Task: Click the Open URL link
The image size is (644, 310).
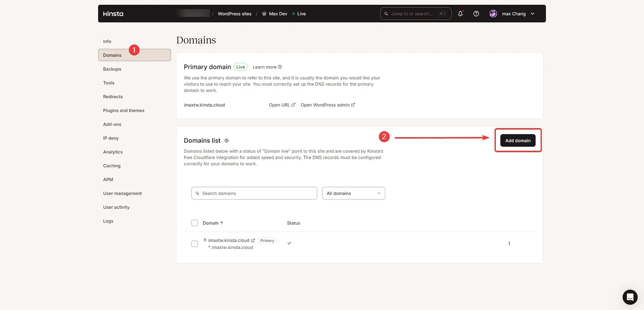Action: pos(282,105)
